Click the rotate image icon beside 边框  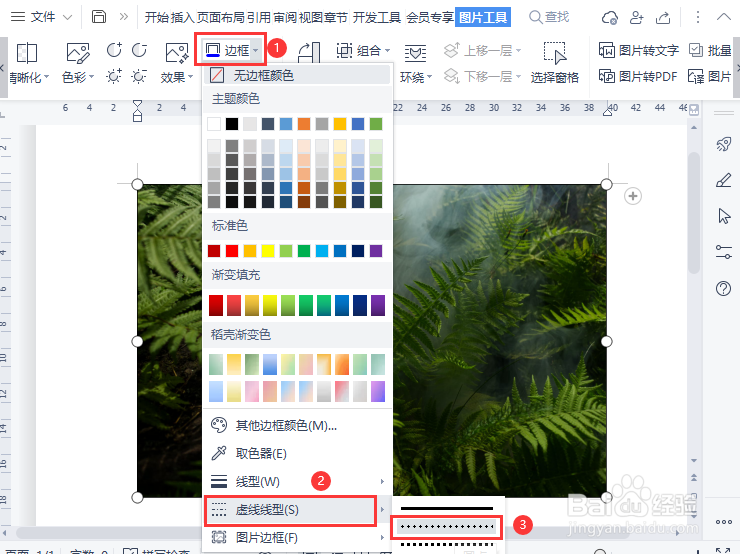point(310,52)
